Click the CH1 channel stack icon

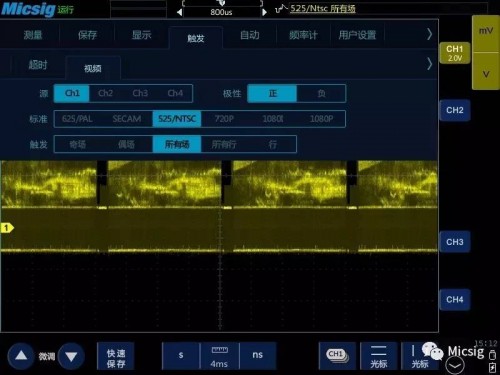tap(337, 356)
